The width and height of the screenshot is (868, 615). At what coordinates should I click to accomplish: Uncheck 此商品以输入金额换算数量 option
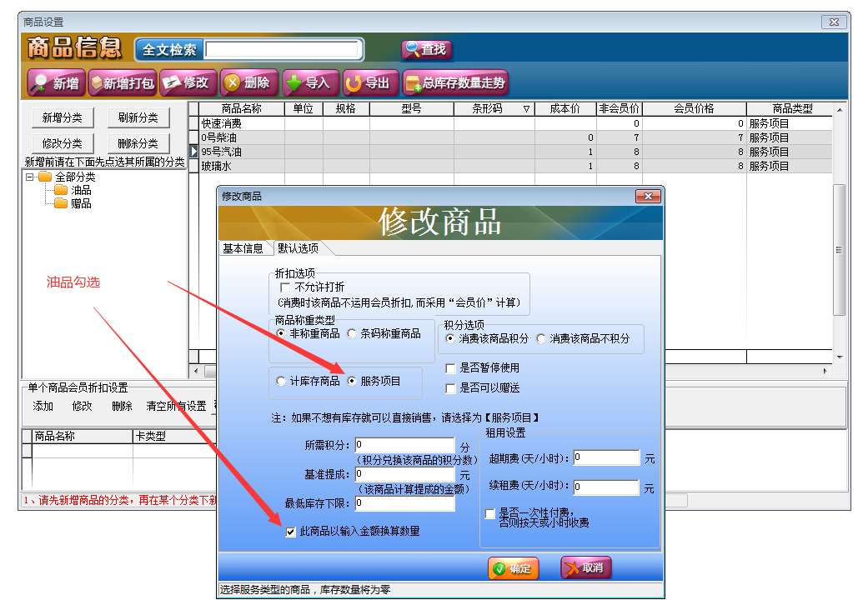[290, 532]
